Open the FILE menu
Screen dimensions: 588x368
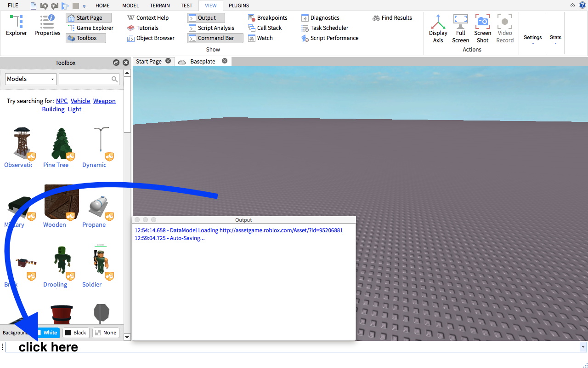click(13, 6)
